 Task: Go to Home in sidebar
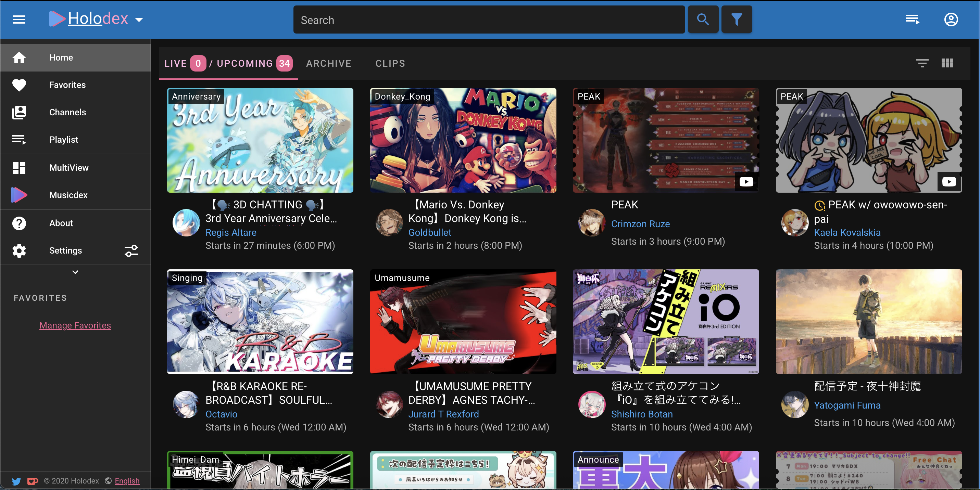tap(75, 58)
